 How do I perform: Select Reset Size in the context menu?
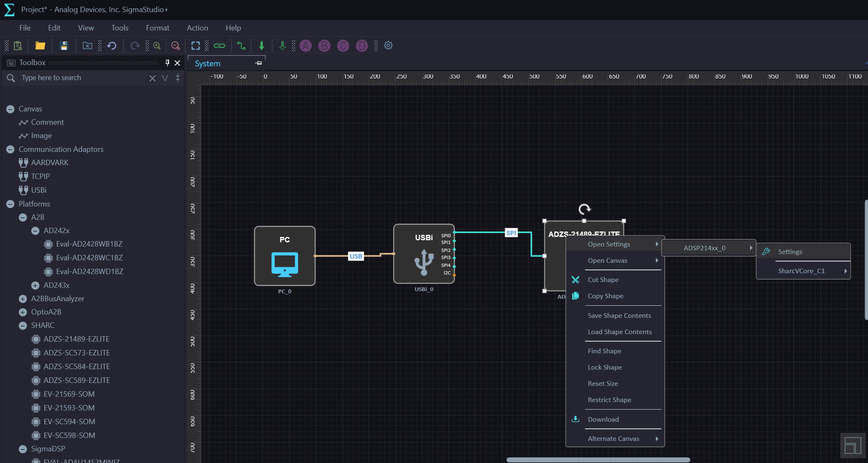point(615,383)
